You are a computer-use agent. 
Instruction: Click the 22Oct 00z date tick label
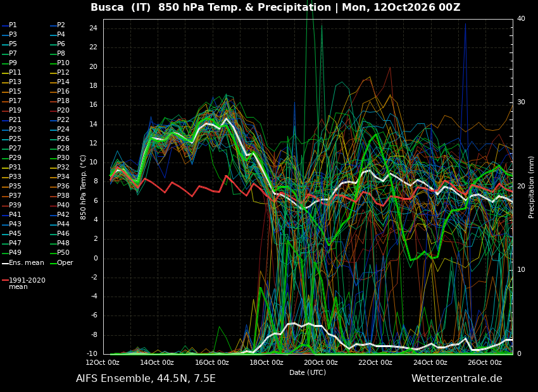click(375, 362)
